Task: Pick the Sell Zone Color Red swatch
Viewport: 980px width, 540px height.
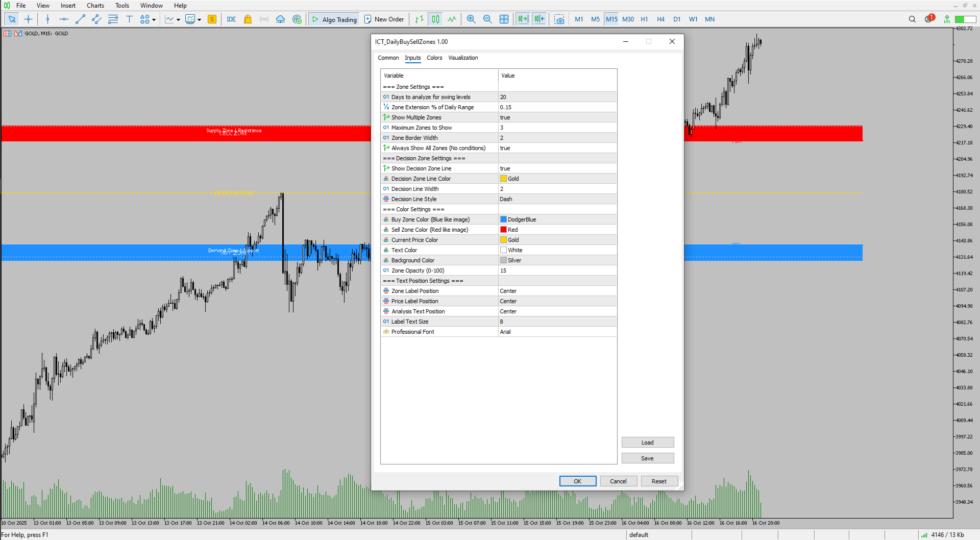Action: point(503,230)
